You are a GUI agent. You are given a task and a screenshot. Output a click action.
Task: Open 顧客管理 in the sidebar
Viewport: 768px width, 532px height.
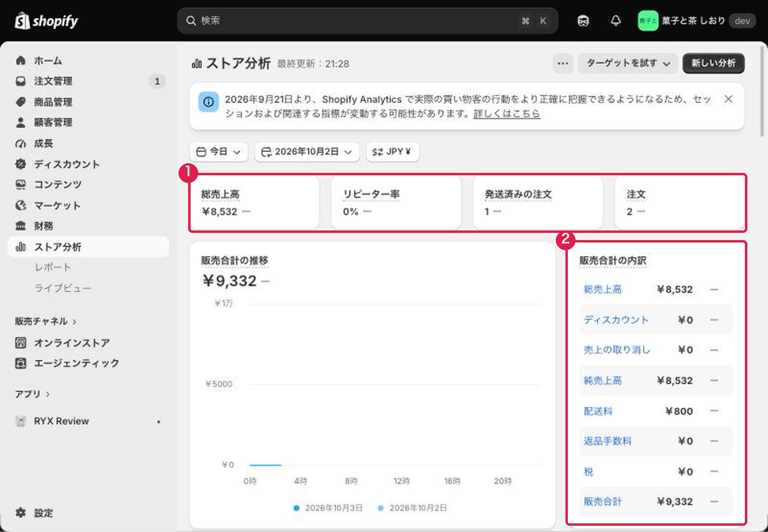pos(89,122)
